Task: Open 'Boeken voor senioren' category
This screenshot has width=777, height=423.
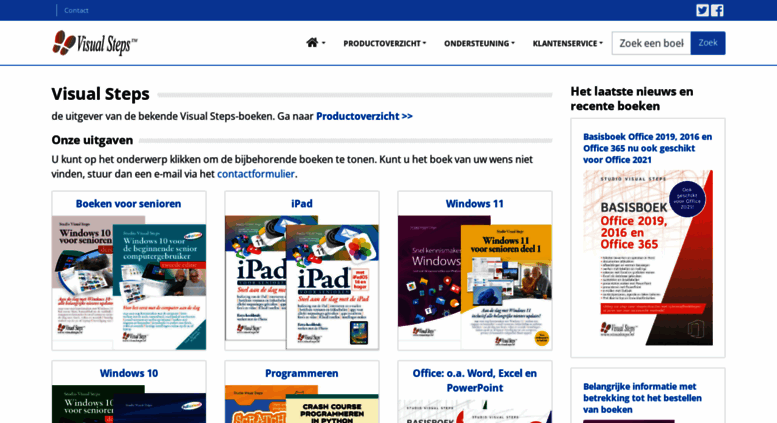Action: pyautogui.click(x=128, y=204)
